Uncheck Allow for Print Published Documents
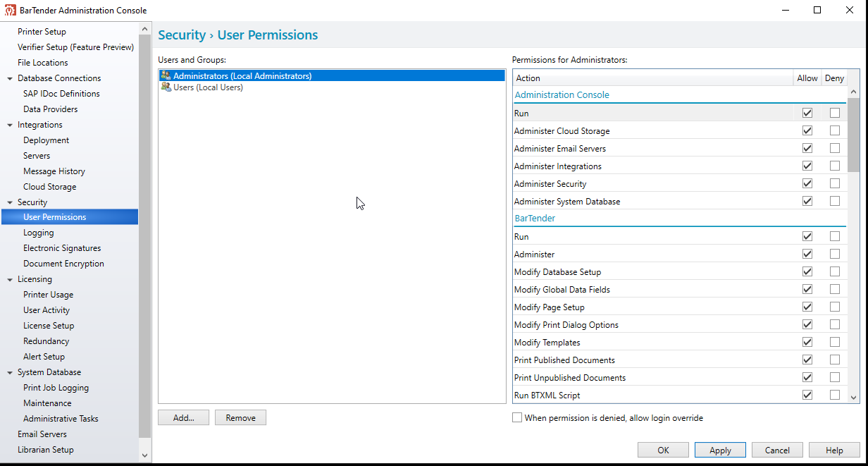This screenshot has width=868, height=466. [x=807, y=360]
